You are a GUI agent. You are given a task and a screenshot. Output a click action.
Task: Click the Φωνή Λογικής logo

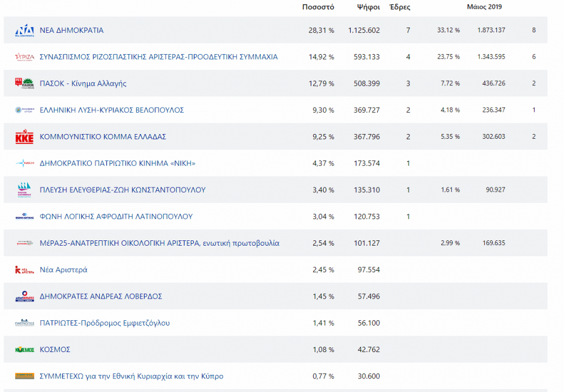click(x=24, y=217)
